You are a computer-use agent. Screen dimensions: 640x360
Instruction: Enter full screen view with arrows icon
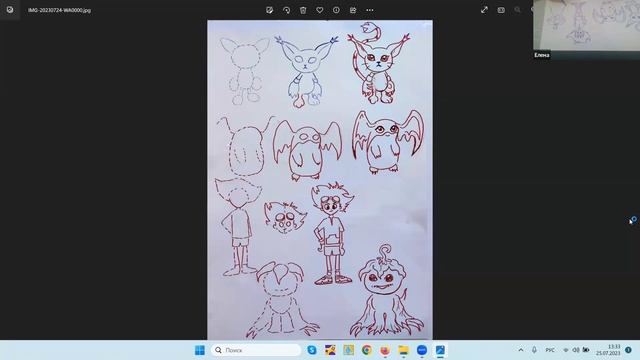coord(484,10)
